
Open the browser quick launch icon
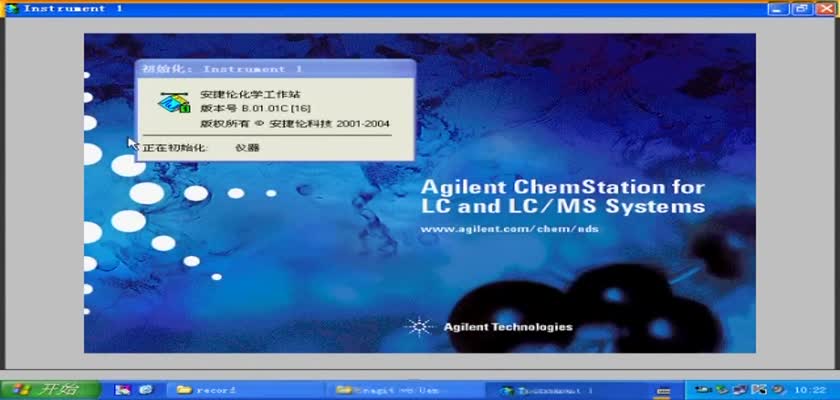click(x=145, y=390)
